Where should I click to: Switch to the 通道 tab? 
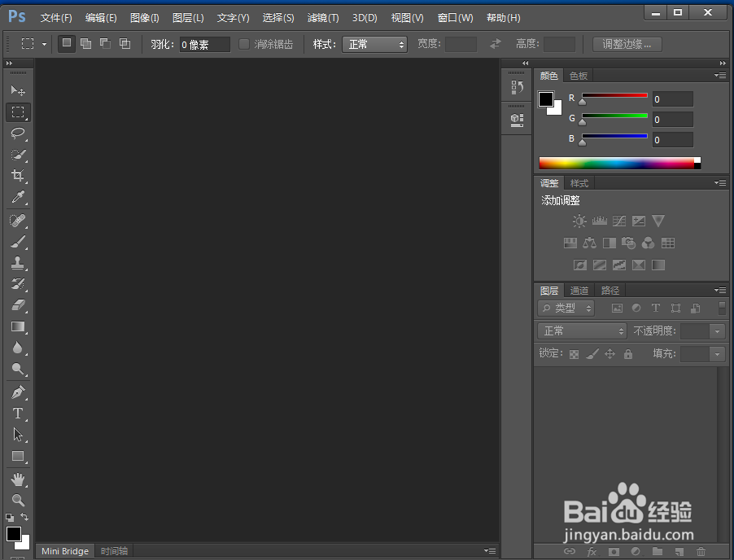579,290
